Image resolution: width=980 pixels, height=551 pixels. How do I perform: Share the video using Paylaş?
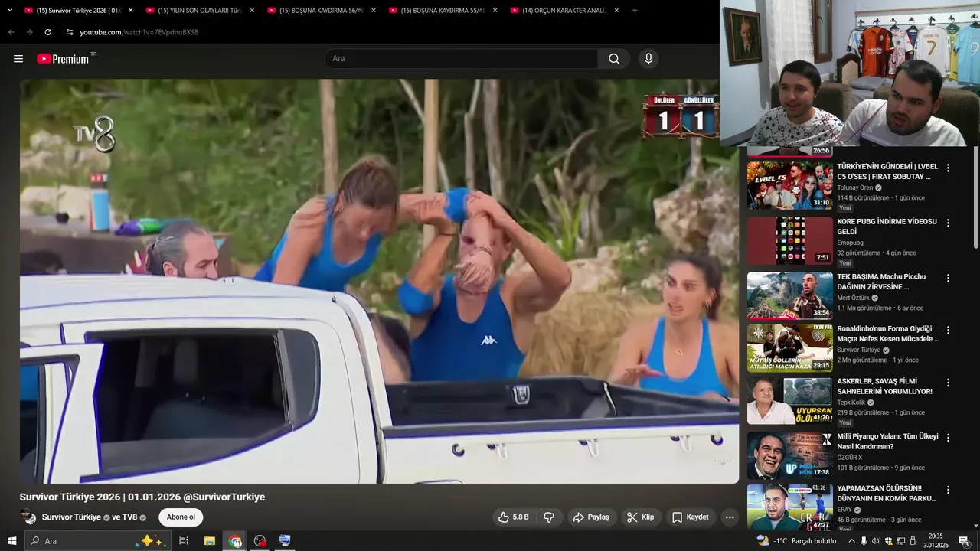591,517
